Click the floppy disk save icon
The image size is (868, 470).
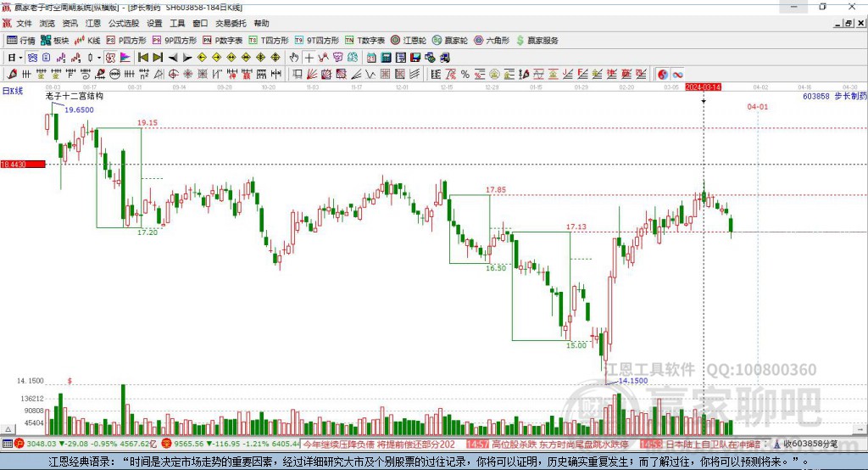click(415, 58)
